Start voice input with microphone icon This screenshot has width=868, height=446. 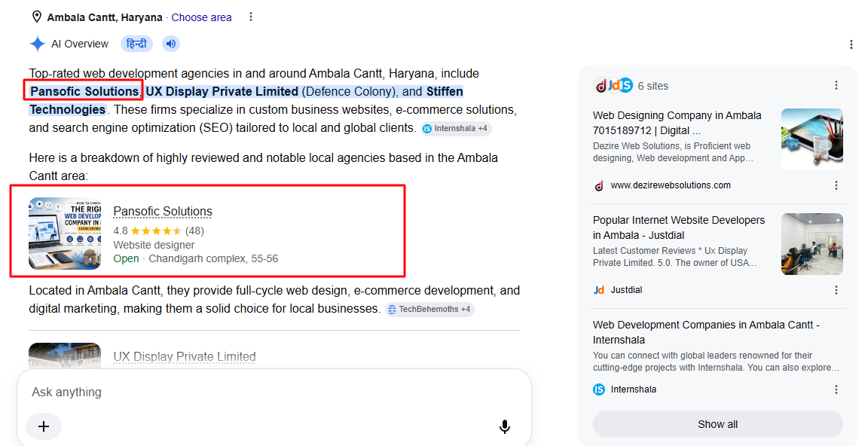[x=505, y=426]
